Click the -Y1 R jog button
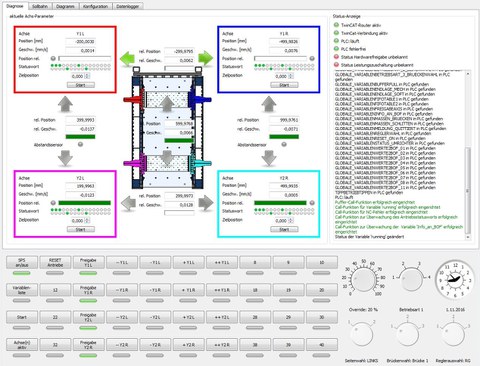Viewport: 480px width, 366px height. (x=155, y=290)
